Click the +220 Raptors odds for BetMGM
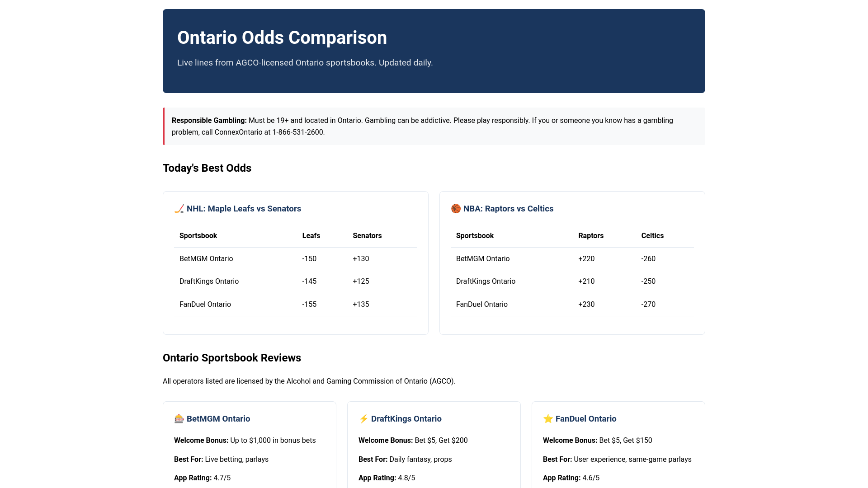Viewport: 868px width, 488px height. pos(586,259)
